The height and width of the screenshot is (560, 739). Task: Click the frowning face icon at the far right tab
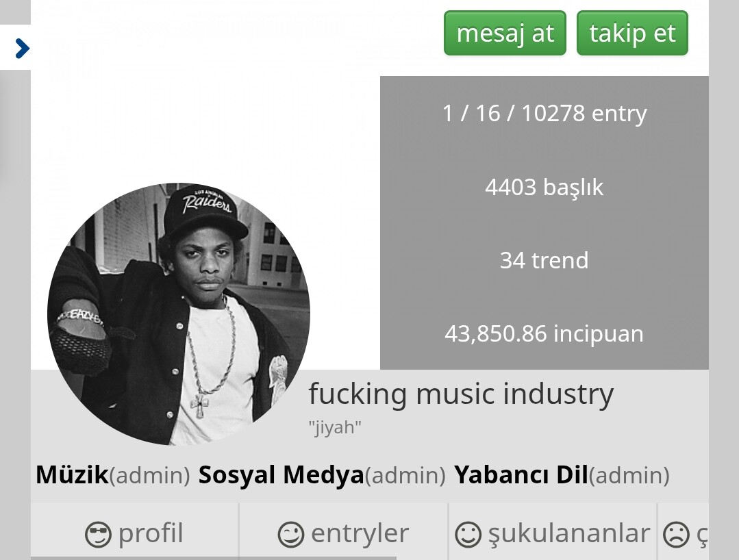(x=676, y=535)
